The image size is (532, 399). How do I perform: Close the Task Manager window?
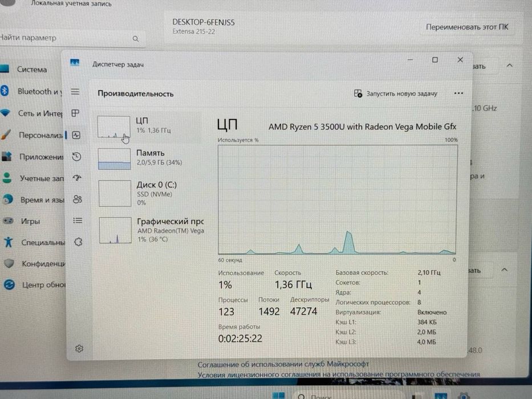(x=460, y=60)
